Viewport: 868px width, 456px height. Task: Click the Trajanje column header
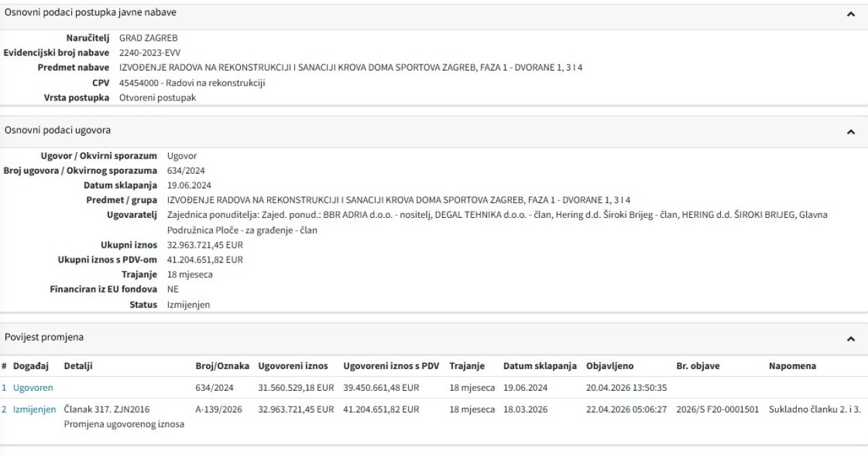pos(467,366)
